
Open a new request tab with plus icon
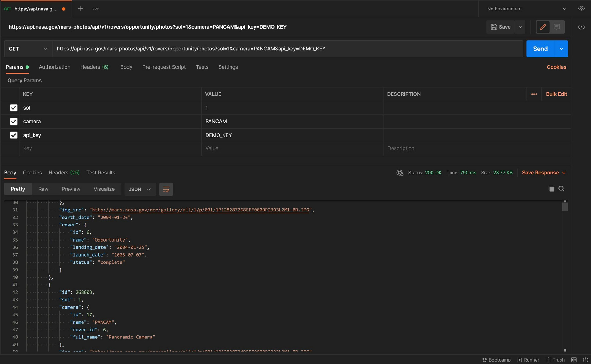tap(81, 9)
